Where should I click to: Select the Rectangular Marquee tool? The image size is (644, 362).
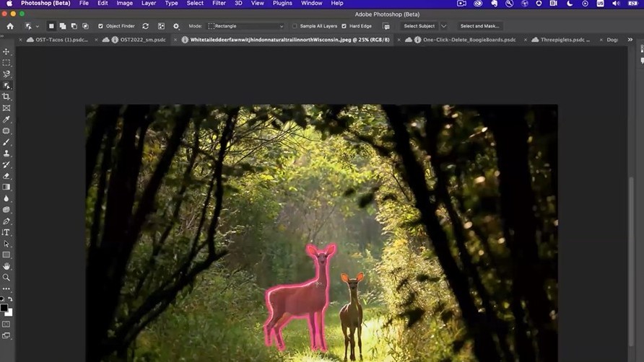pyautogui.click(x=6, y=63)
